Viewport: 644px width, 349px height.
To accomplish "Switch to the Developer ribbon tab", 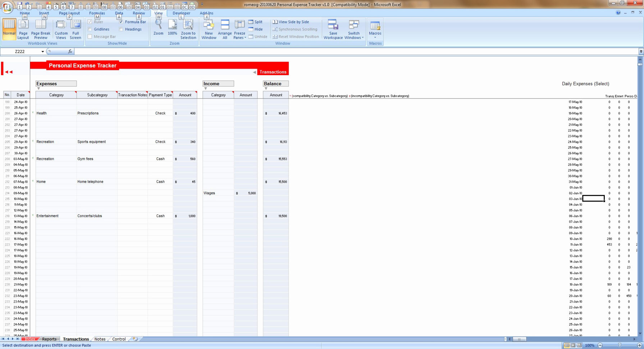I will pyautogui.click(x=181, y=13).
